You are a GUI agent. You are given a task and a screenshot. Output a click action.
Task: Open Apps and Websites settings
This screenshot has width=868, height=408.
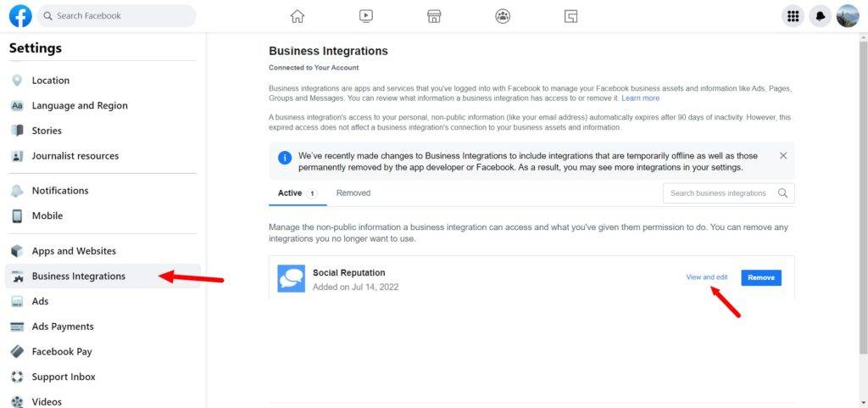74,251
